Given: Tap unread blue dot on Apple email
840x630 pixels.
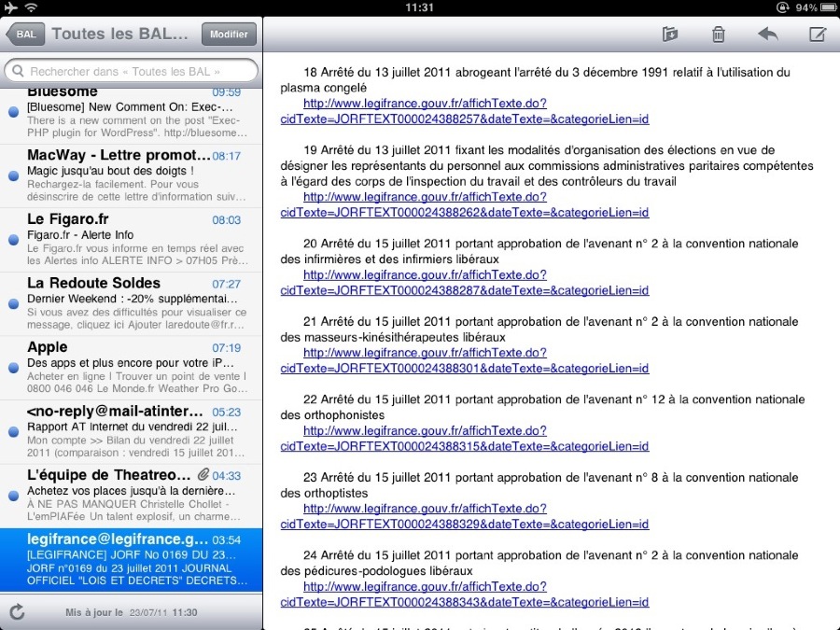Looking at the screenshot, I should [x=13, y=369].
